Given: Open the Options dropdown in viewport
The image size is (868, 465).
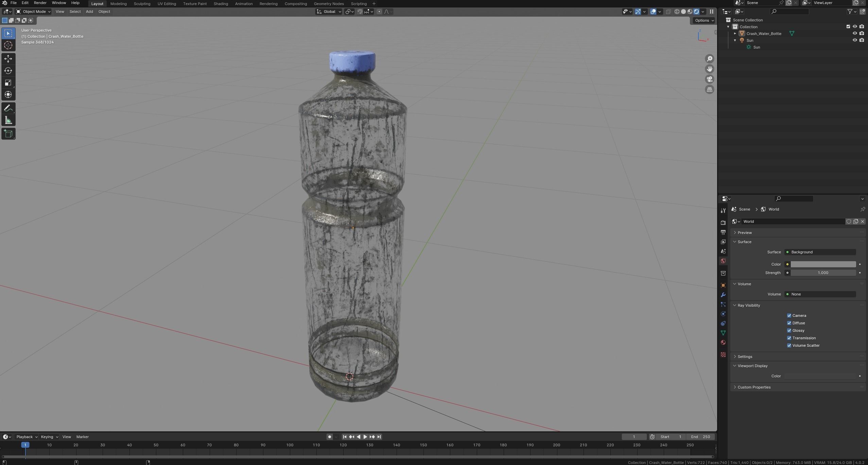Looking at the screenshot, I should [x=704, y=20].
